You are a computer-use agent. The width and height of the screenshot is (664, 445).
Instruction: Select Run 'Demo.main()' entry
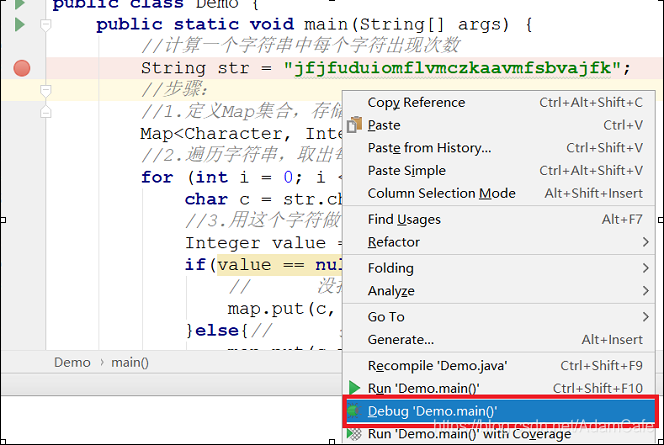click(x=499, y=388)
